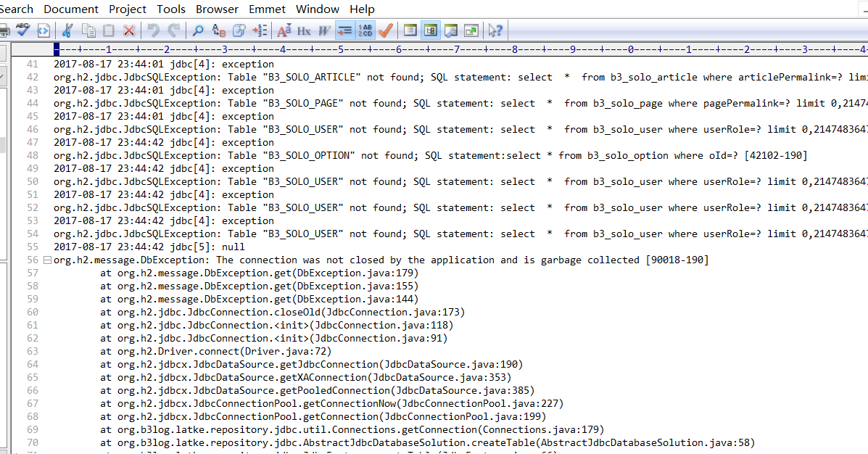Image resolution: width=868 pixels, height=454 pixels.
Task: Click "(JdbcConnection.java:118)" on line 61
Action: point(381,326)
